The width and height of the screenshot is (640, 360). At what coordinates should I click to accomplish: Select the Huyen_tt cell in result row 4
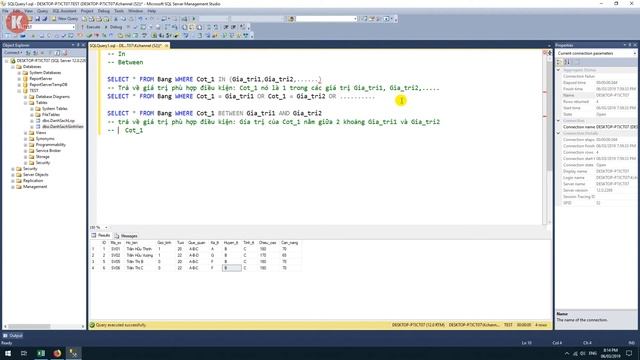tap(231, 268)
